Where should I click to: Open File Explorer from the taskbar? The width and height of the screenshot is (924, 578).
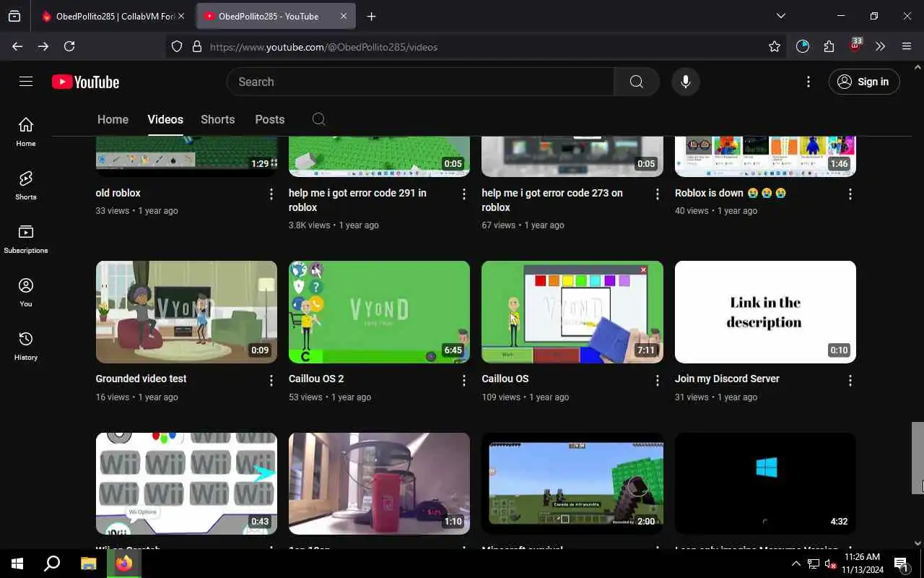88,564
